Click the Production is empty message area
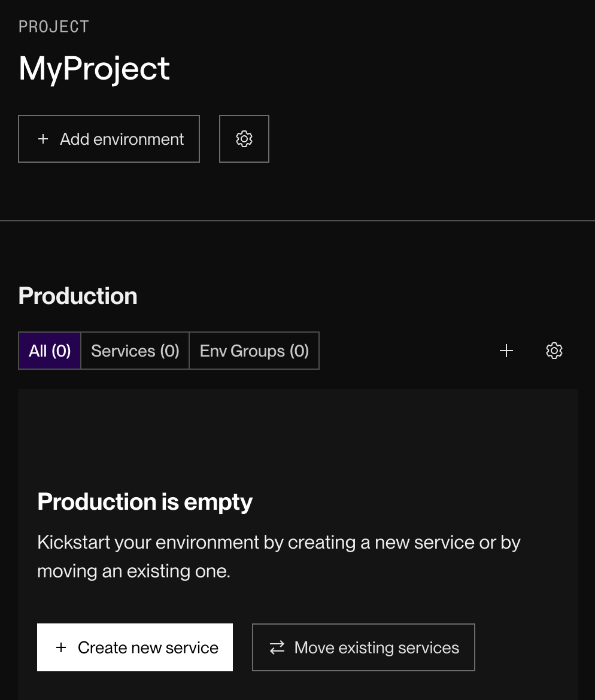The image size is (595, 700). coord(145,502)
